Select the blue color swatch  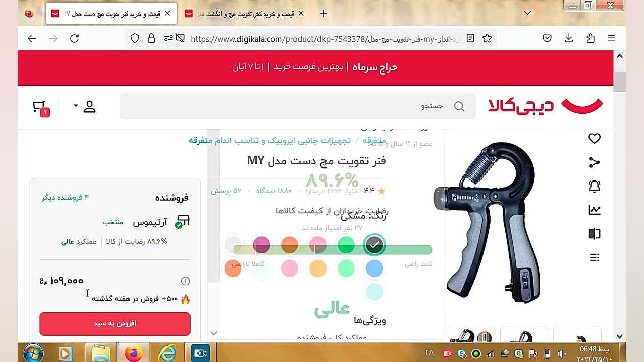pos(374,268)
